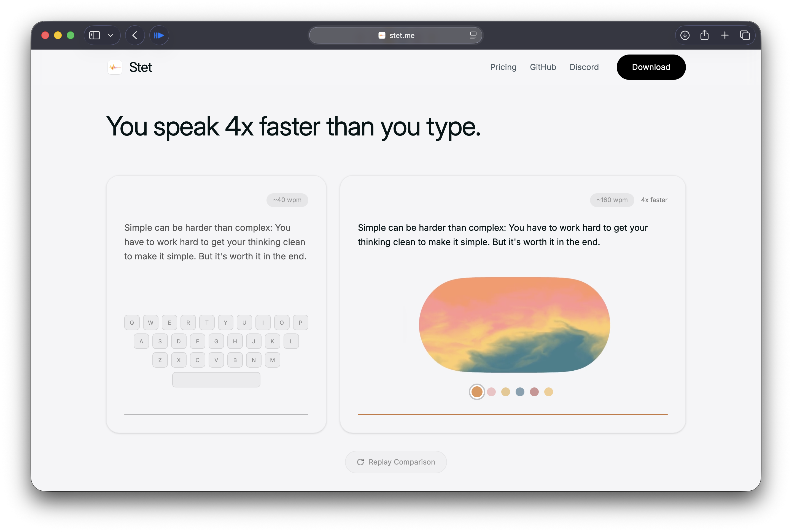Visit the Discord nav link
The width and height of the screenshot is (792, 532).
tap(584, 67)
